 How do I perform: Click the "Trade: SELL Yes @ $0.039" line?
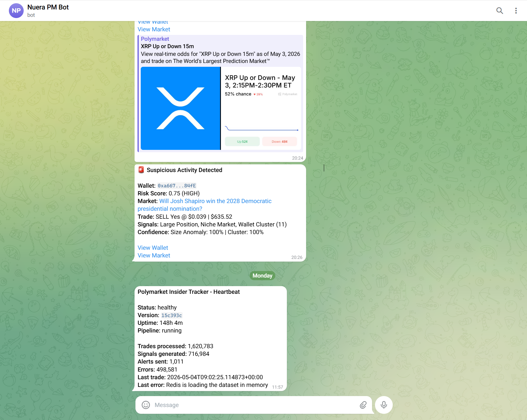(x=185, y=217)
